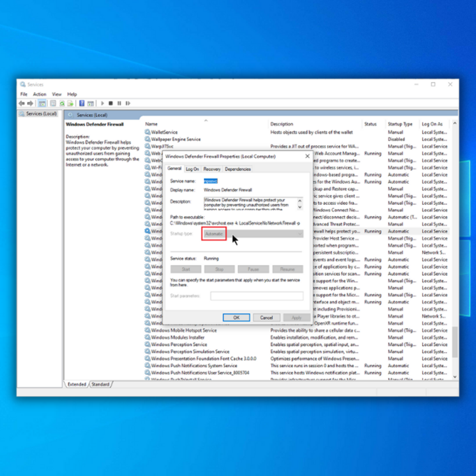Click the Stop button under Service status
The image size is (476, 476).
[219, 269]
